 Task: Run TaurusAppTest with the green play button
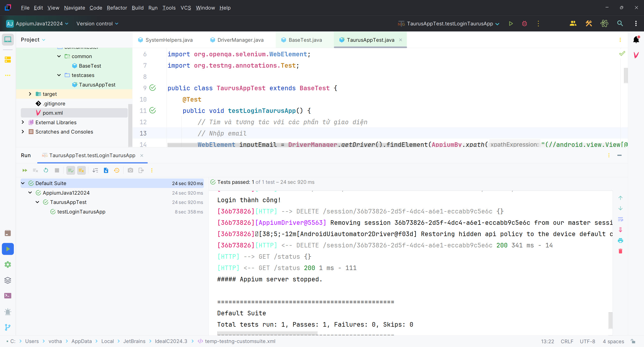coord(511,24)
